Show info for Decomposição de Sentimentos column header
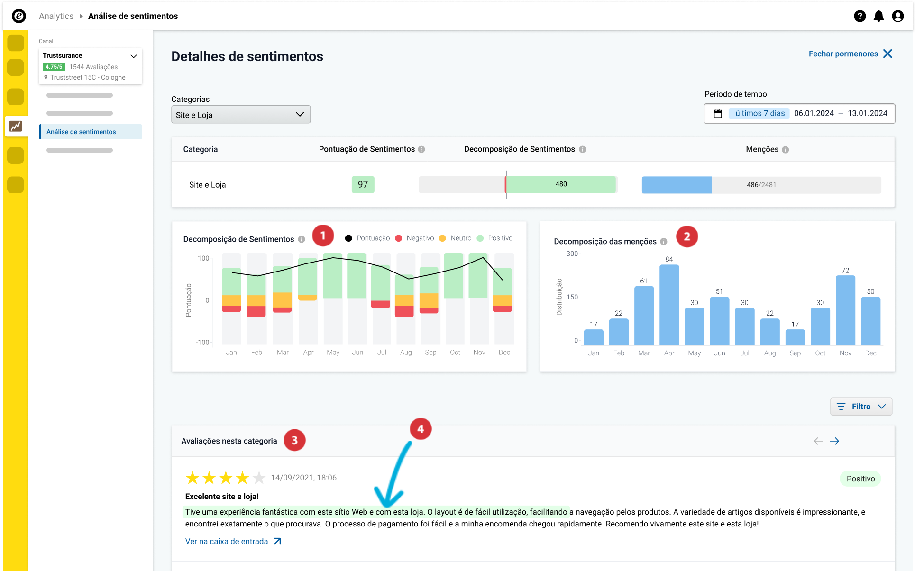Viewport: 924px width, 571px height. point(583,149)
